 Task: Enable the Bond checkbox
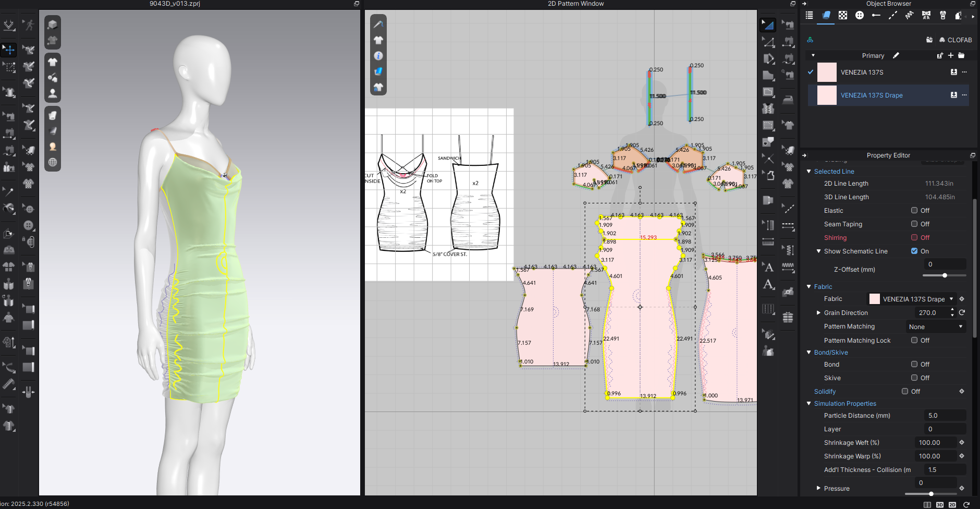point(914,365)
